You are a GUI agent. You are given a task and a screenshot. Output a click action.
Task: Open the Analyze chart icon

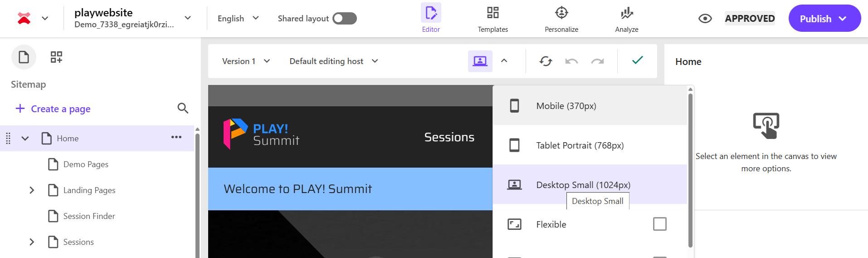point(626,13)
